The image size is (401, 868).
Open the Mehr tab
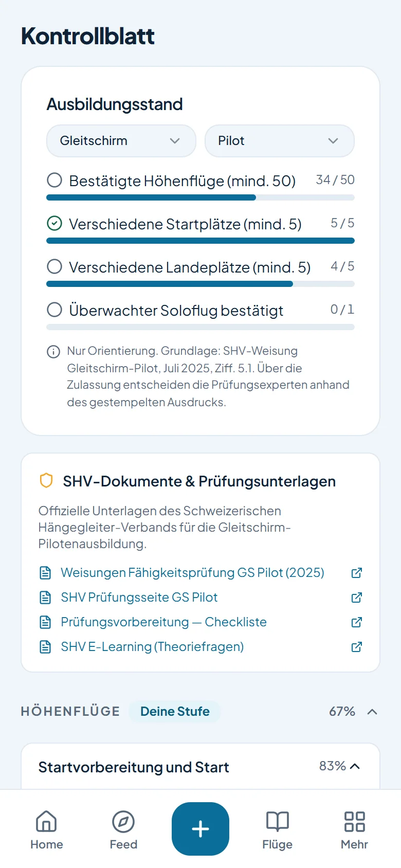(355, 829)
